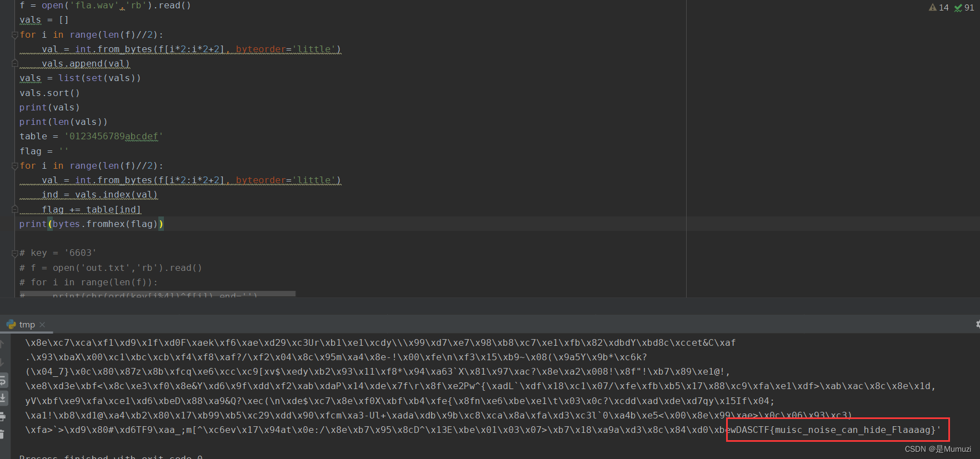Viewport: 980px width, 459px height.
Task: Click console line starting with \xe8\xd3e
Action: (481, 386)
